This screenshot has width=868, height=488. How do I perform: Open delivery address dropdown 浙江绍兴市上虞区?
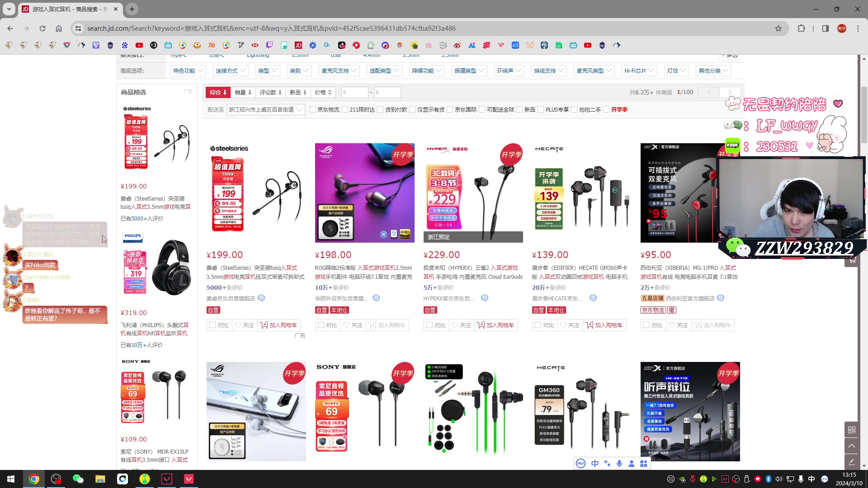(265, 110)
